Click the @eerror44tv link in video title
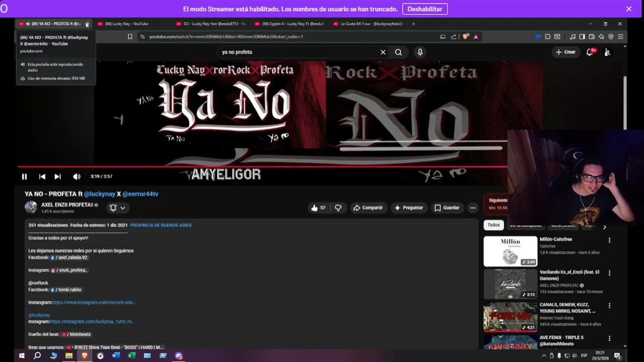This screenshot has height=362, width=644. pyautogui.click(x=140, y=194)
